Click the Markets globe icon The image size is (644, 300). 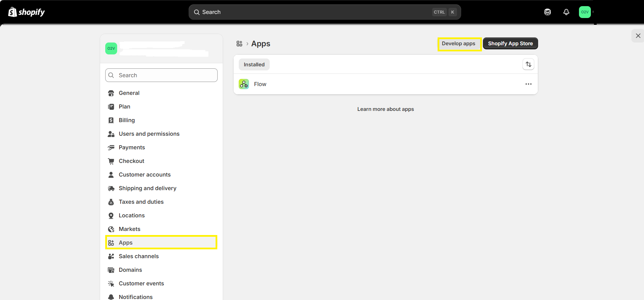point(111,229)
